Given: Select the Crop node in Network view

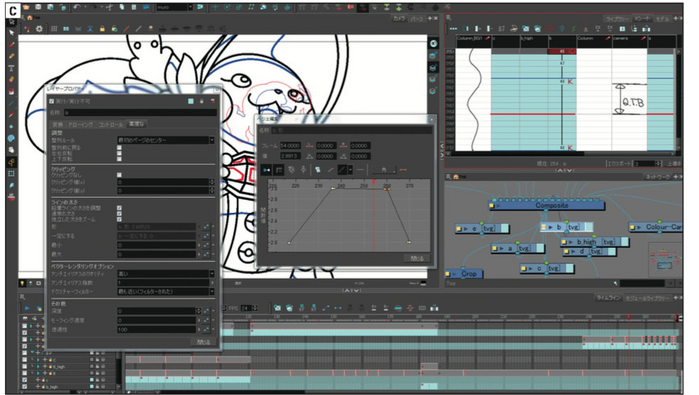Looking at the screenshot, I should [464, 274].
